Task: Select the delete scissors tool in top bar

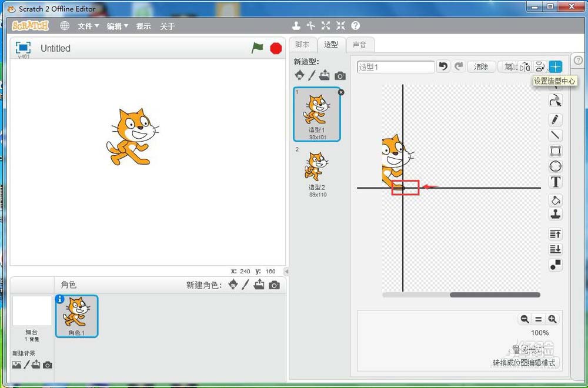Action: pyautogui.click(x=311, y=25)
